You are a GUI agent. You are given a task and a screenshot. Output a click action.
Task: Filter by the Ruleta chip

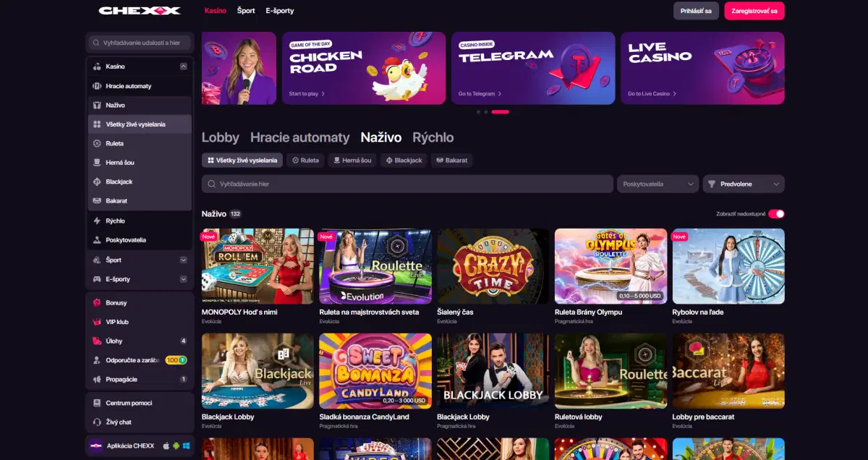305,160
